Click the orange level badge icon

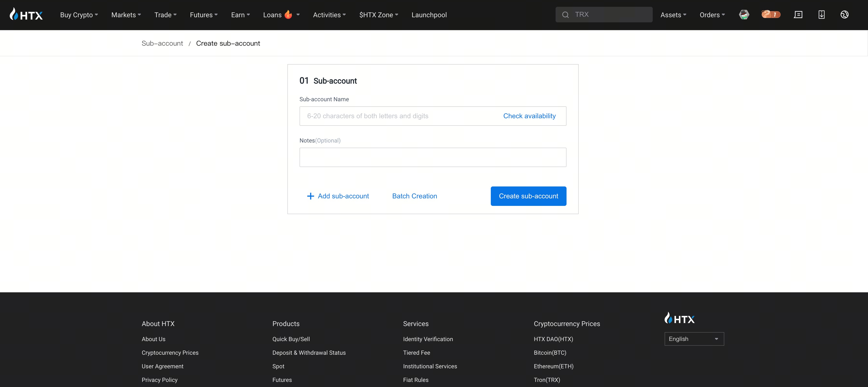(x=771, y=15)
